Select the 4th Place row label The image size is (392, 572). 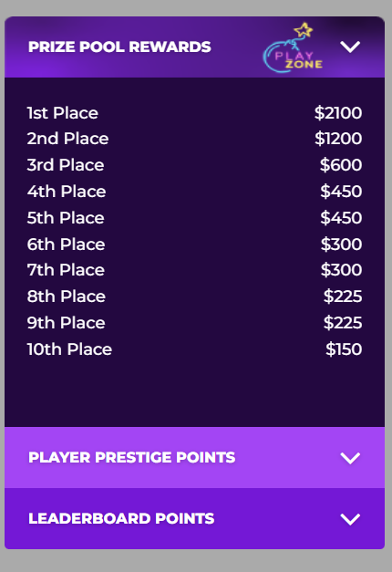tap(67, 192)
